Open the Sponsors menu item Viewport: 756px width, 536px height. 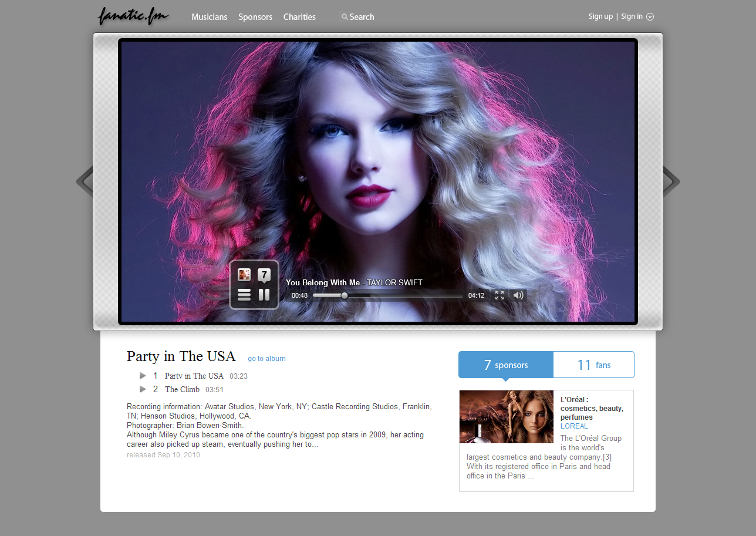click(x=255, y=17)
